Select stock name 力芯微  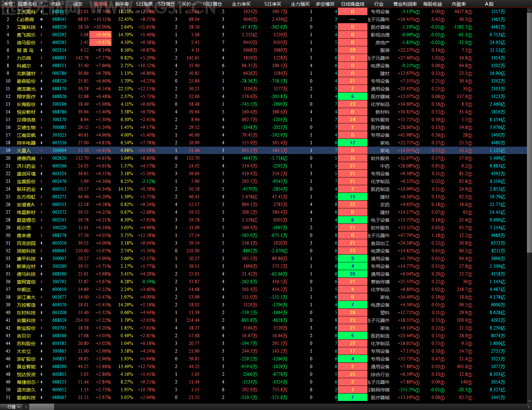(24, 58)
